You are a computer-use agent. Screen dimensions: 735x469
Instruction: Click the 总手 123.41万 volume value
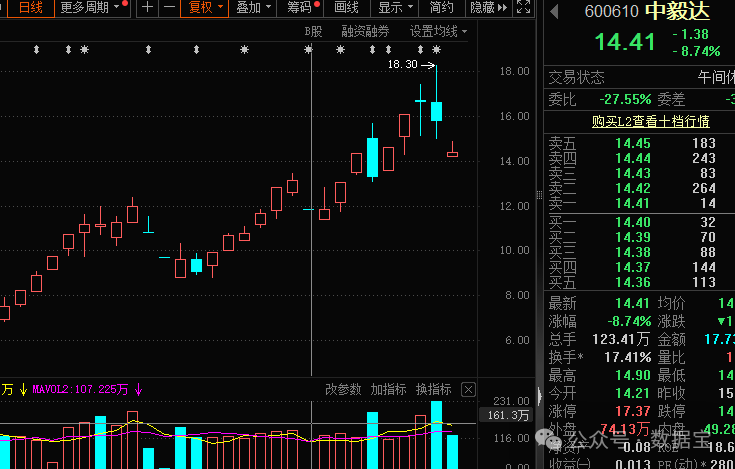tap(621, 339)
